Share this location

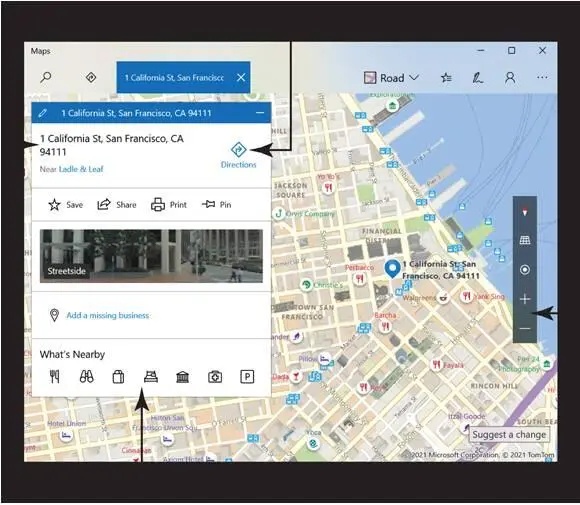coord(117,205)
